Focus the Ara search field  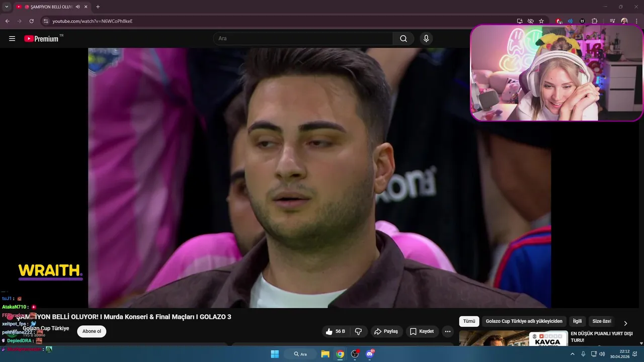coord(303,39)
